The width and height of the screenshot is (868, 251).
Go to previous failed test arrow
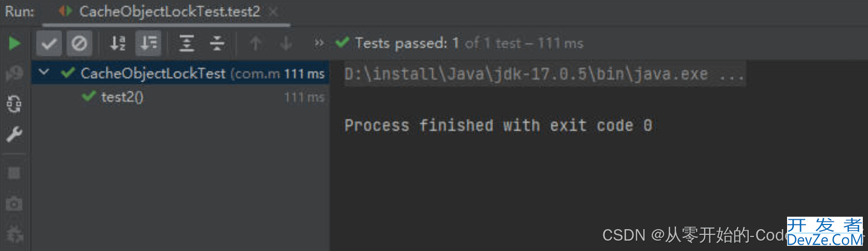coord(255,43)
